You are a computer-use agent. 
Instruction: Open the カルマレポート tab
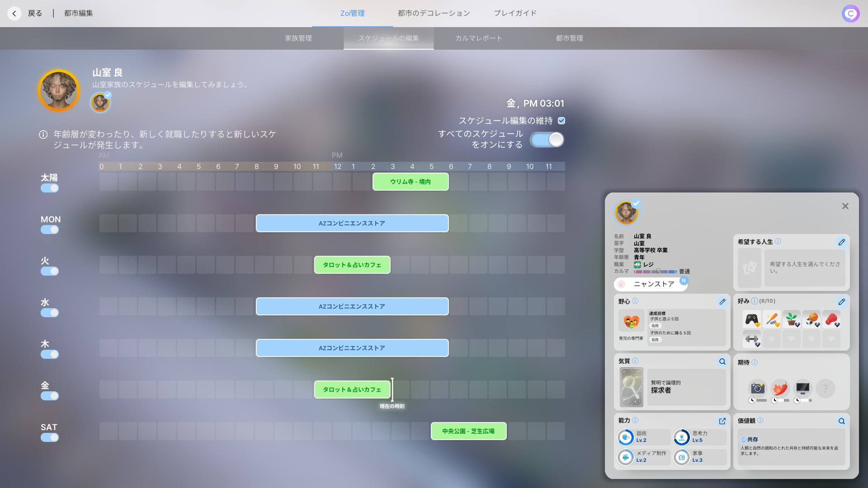[479, 38]
